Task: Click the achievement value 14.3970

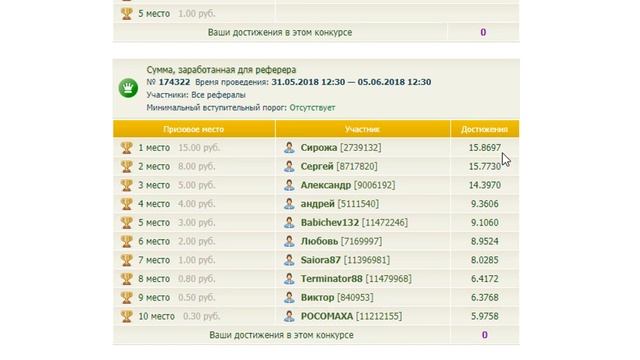Action: tap(484, 185)
